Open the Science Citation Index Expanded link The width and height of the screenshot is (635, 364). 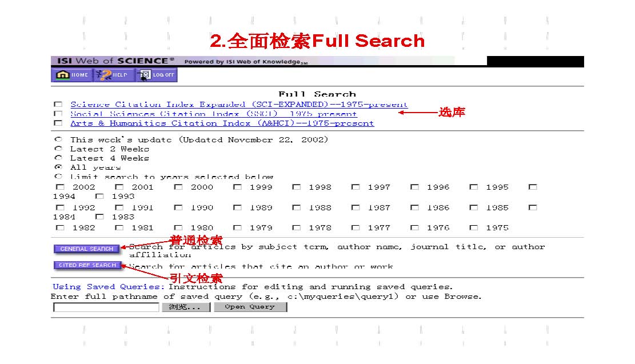point(239,105)
